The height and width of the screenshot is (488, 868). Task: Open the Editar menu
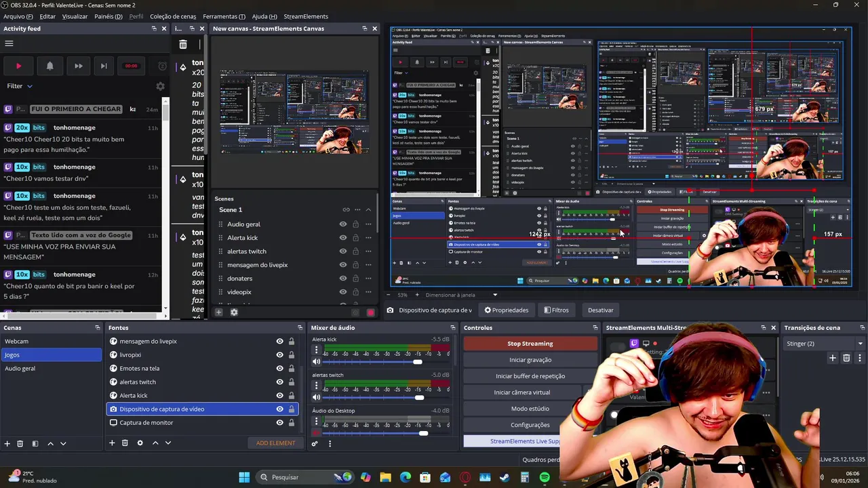[x=47, y=16]
